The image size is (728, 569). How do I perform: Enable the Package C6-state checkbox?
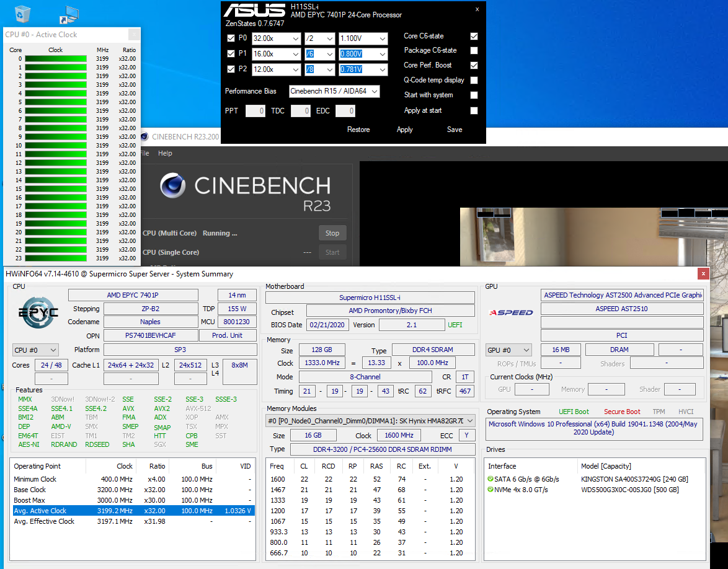474,51
